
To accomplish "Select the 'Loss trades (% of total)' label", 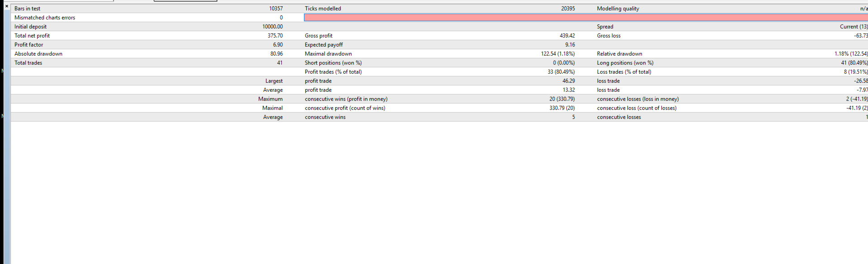I will click(624, 72).
